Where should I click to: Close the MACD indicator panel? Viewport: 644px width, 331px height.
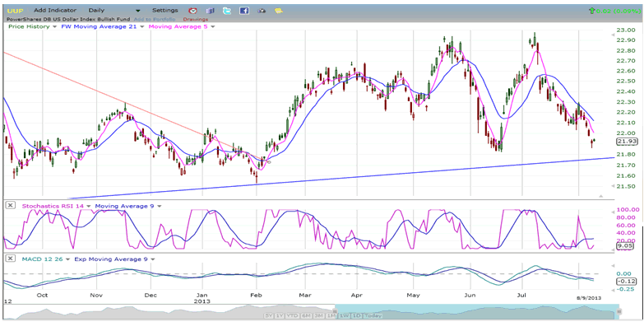tap(10, 259)
